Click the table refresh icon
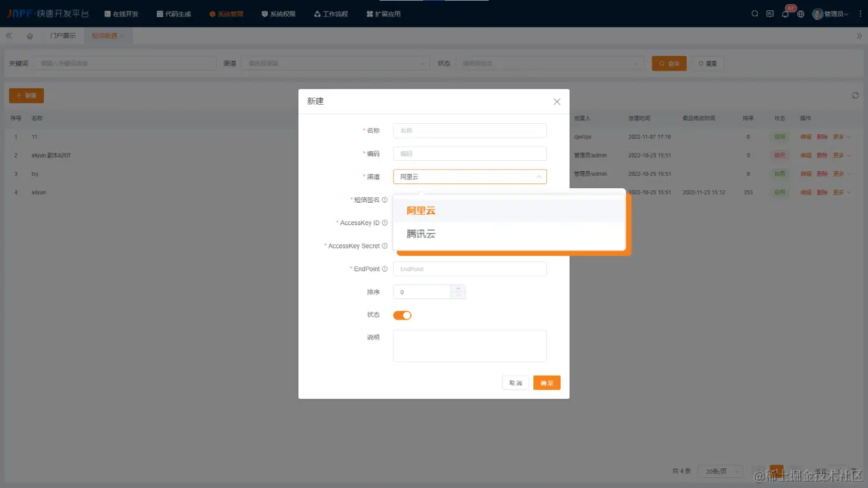 [x=855, y=96]
